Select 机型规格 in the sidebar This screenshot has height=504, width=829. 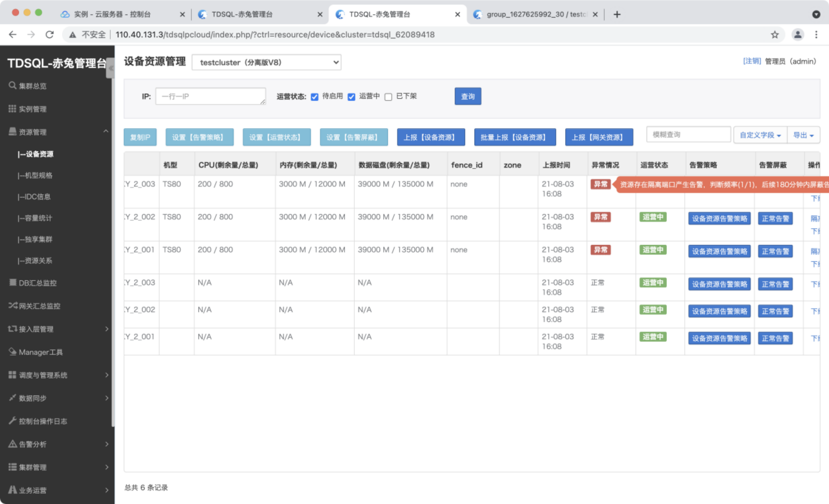(35, 175)
